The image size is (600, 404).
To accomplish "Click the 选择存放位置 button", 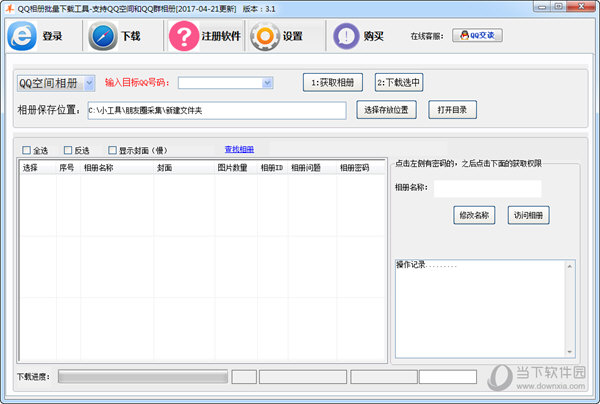I will 386,110.
